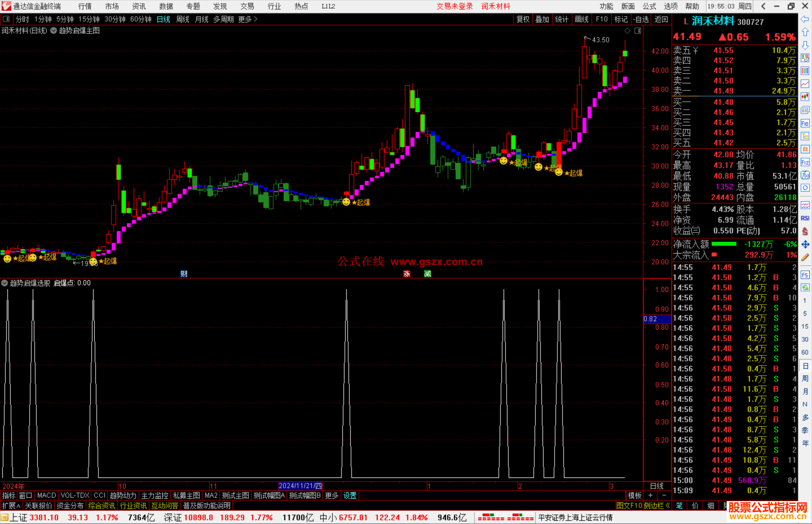Select the VOL-TDX indicator tab
This screenshot has height=524, width=812.
click(x=75, y=496)
